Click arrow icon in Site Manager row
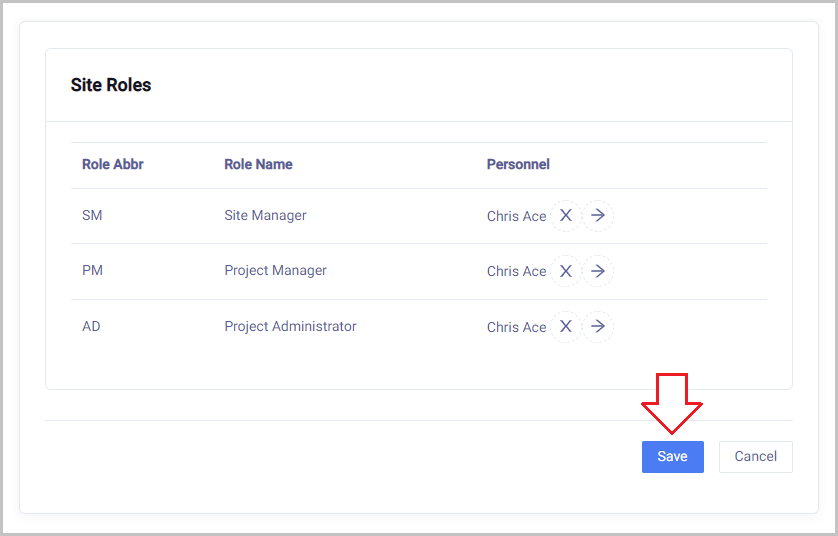838x536 pixels. point(598,216)
